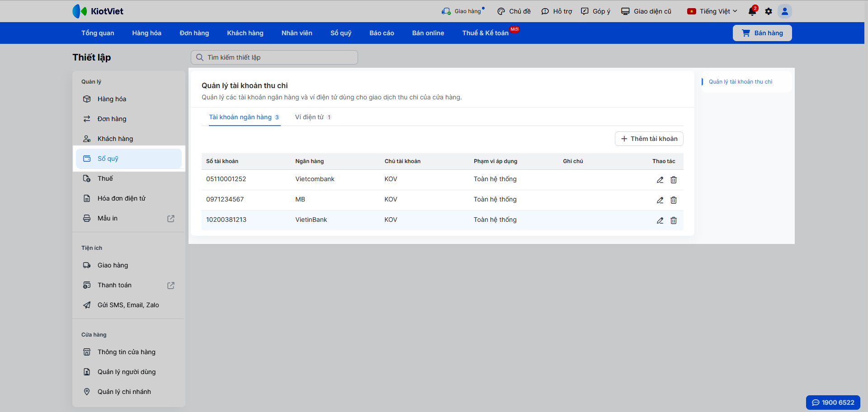Viewport: 868px width, 412px height.
Task: Switch to Ví điện tử tab
Action: [x=313, y=117]
